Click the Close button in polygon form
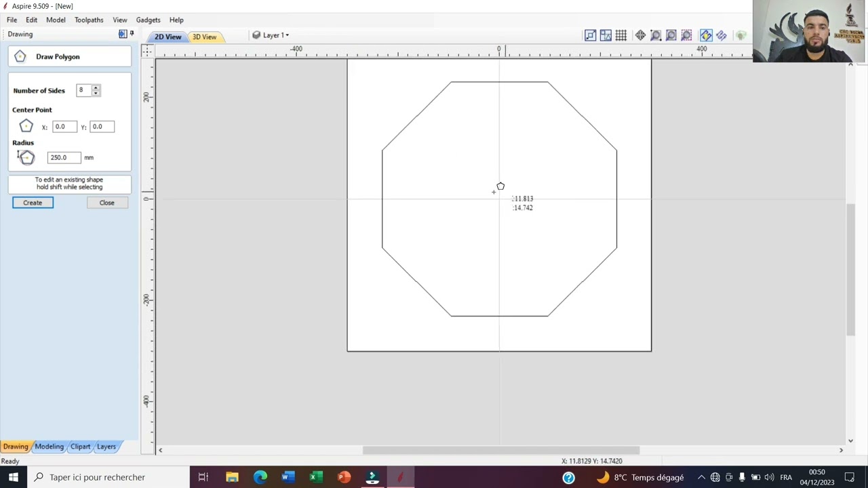 click(107, 203)
